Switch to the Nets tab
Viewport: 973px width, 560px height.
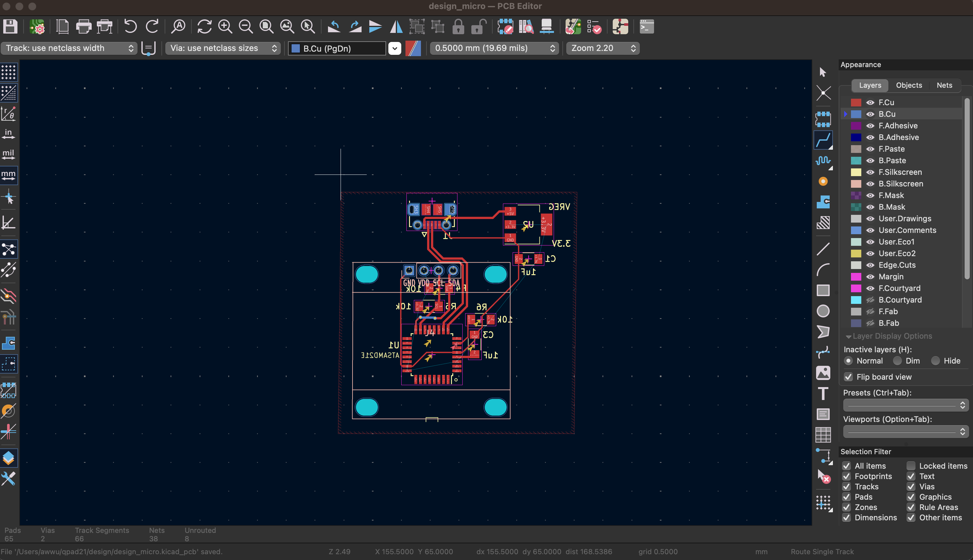945,85
